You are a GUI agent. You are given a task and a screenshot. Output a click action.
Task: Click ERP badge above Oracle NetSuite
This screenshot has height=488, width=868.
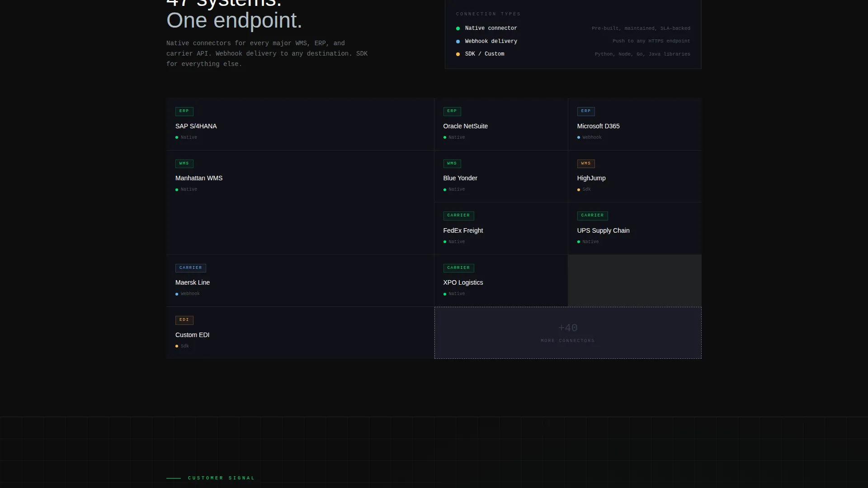[452, 111]
